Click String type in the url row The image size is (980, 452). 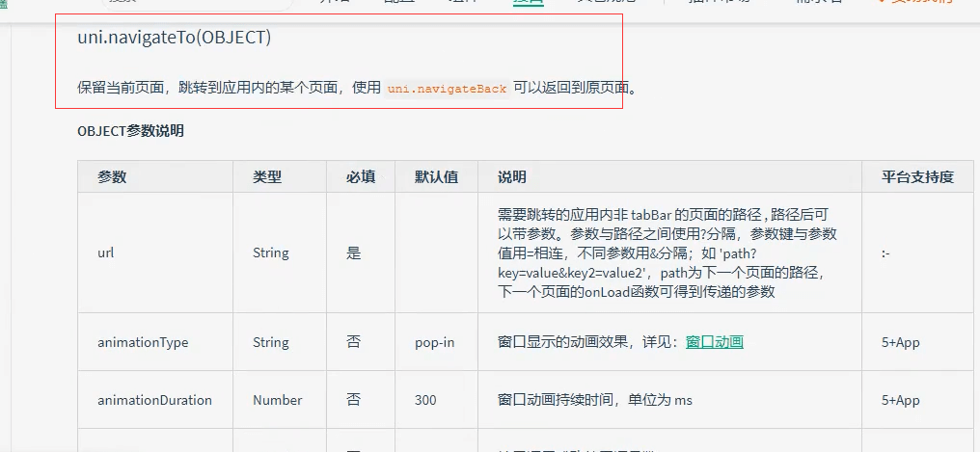[x=271, y=253]
